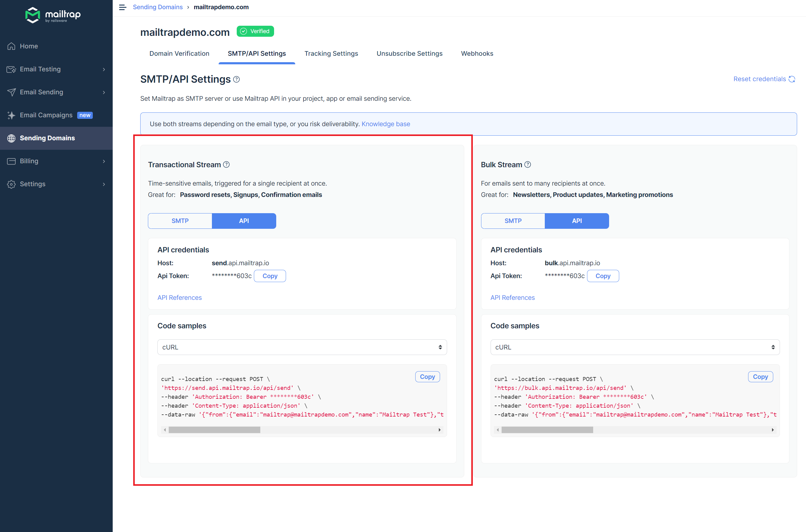Click the Bulk Stream help icon
The width and height of the screenshot is (806, 532).
tap(528, 164)
